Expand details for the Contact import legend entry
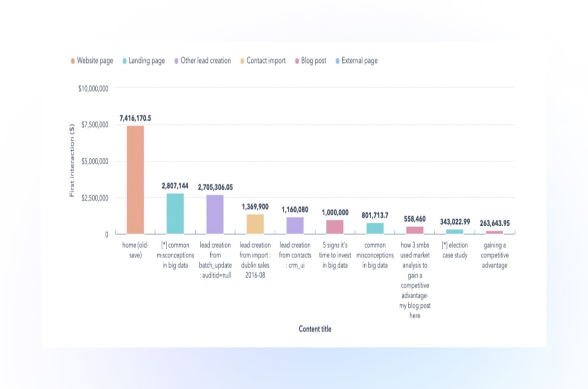588x389 pixels. pos(242,60)
